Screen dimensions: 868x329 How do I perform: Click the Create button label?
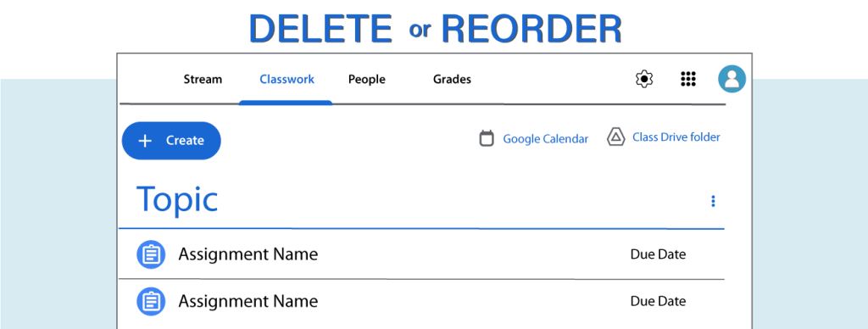185,141
